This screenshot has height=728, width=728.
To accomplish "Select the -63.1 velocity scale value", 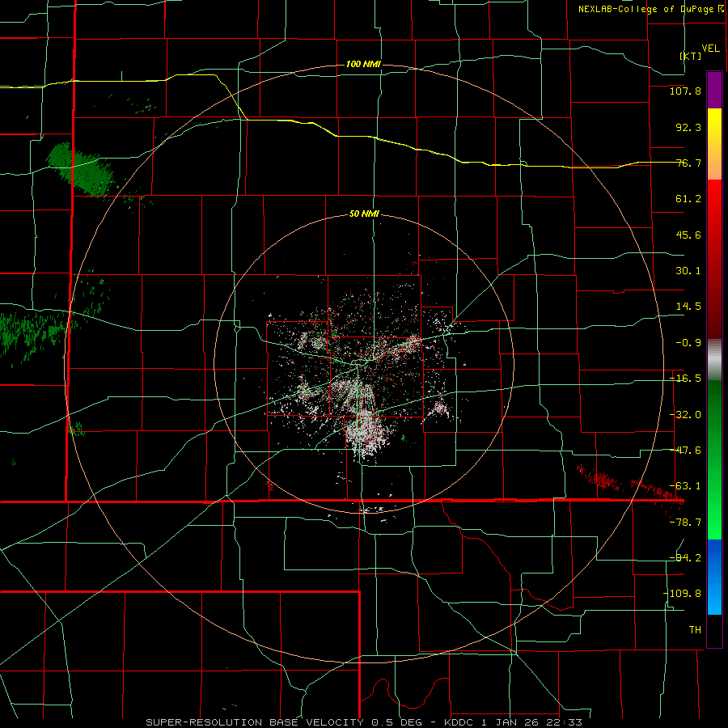I will tap(685, 486).
